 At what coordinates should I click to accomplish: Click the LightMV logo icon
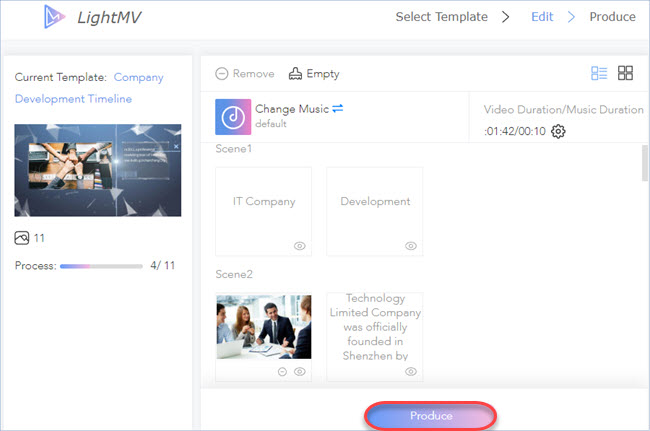pos(54,17)
